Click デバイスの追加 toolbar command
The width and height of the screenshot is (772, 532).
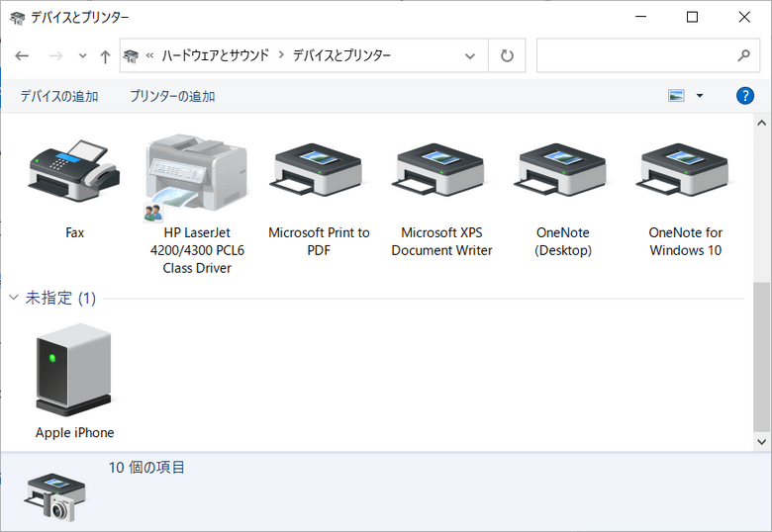coord(59,96)
